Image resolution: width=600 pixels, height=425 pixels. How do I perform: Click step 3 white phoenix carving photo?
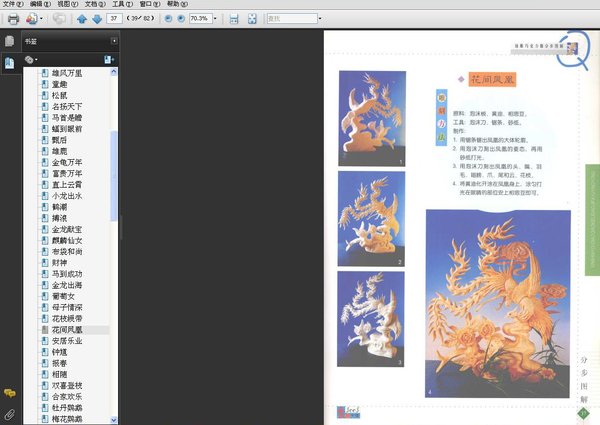370,319
